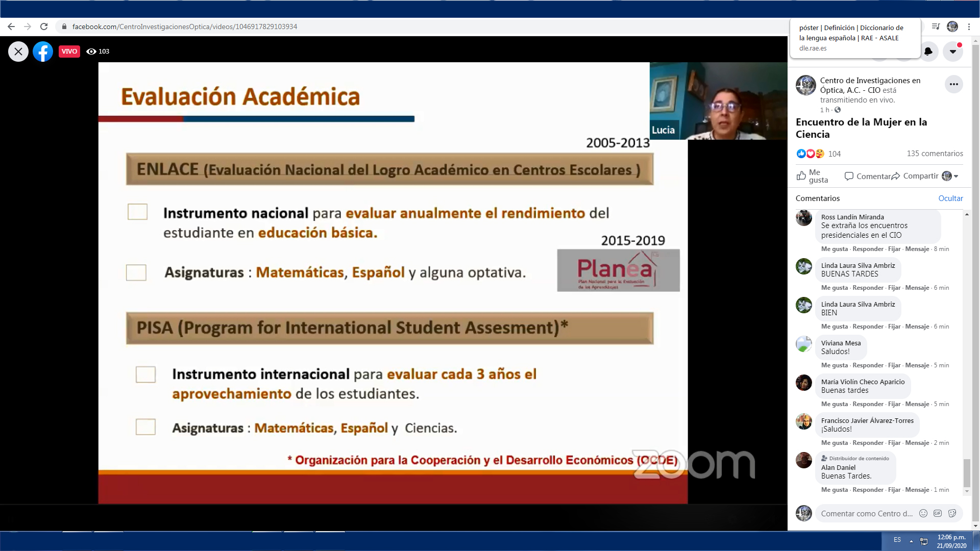
Task: Click the Facebook logo icon
Action: pos(43,52)
